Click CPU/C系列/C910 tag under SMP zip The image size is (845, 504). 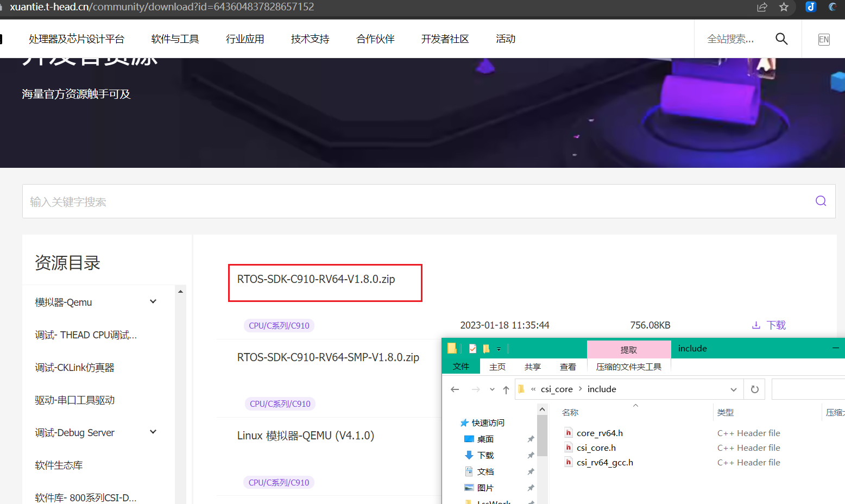[x=280, y=404]
